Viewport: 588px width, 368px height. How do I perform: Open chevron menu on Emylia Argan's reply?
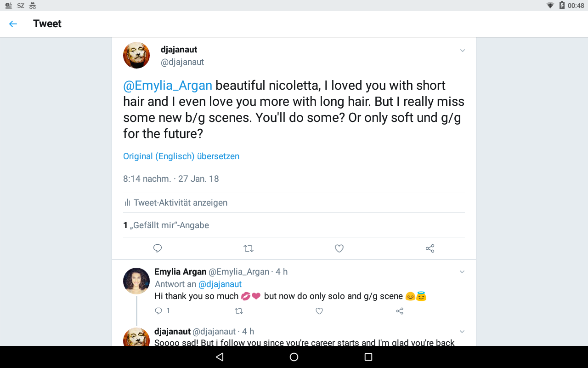tap(462, 272)
